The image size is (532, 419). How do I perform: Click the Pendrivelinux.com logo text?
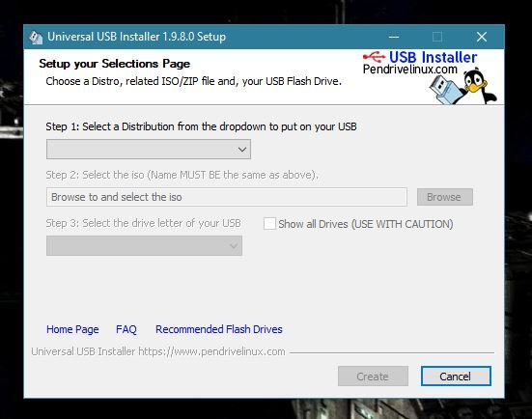coord(409,70)
